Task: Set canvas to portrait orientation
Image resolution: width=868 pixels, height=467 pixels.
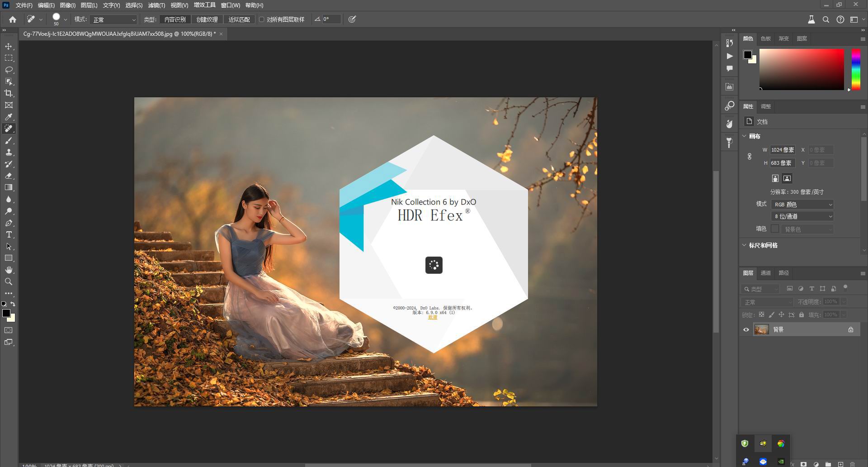Action: pos(775,178)
